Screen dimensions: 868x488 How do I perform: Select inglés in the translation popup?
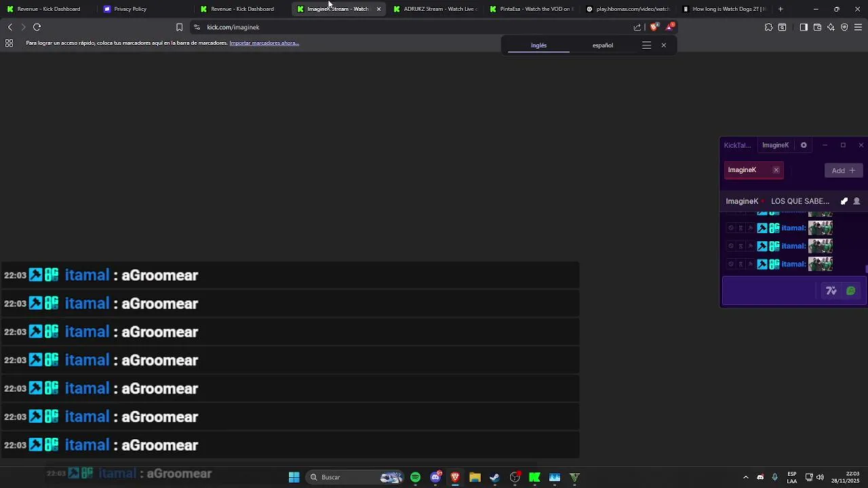tap(538, 45)
